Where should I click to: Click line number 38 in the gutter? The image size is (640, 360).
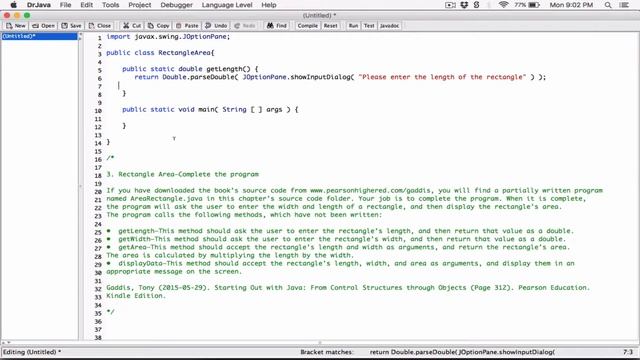pyautogui.click(x=98, y=338)
